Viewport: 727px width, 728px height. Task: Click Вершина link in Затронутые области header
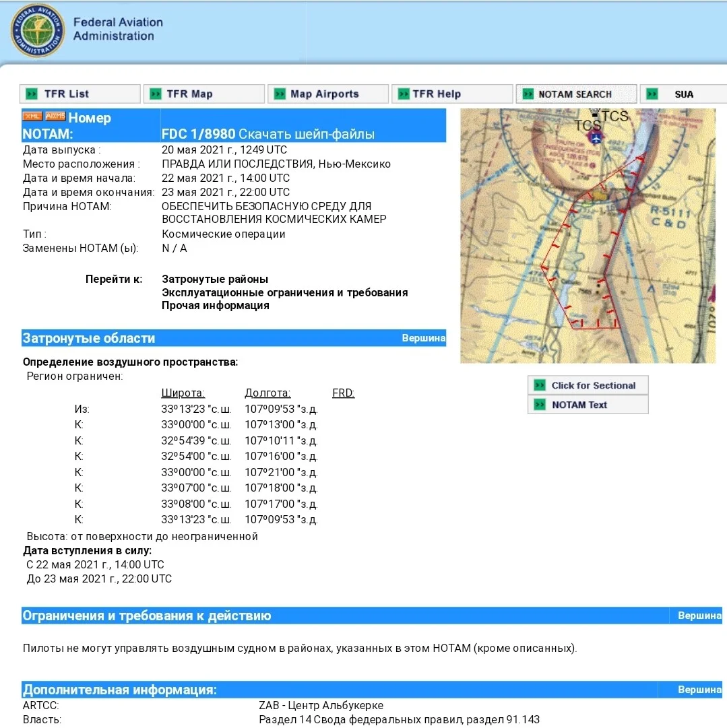(x=424, y=338)
